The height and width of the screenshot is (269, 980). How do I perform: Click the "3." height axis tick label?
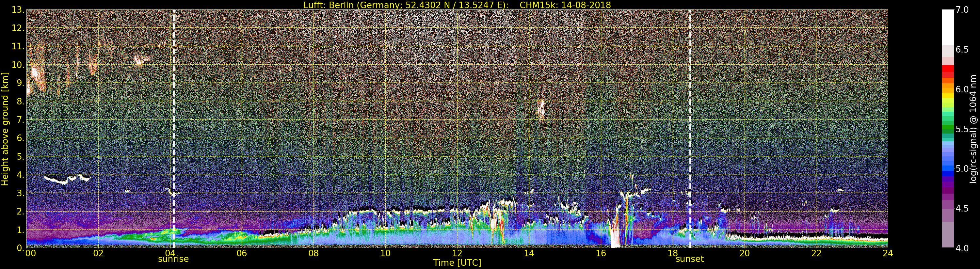(x=20, y=193)
